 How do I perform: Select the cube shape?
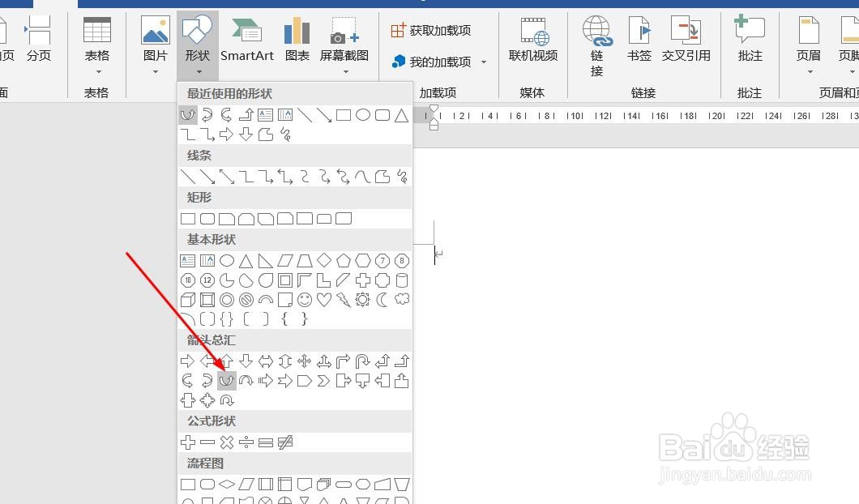coord(188,300)
